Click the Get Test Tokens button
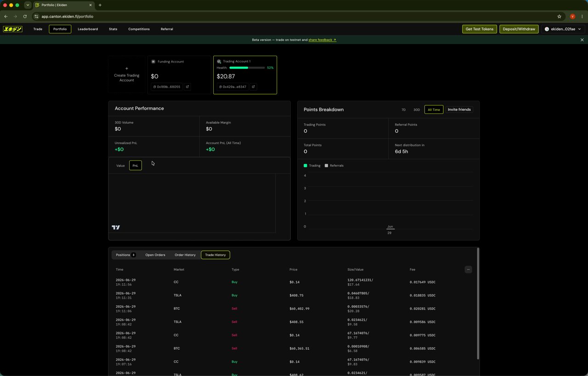Image resolution: width=588 pixels, height=376 pixels. tap(480, 29)
